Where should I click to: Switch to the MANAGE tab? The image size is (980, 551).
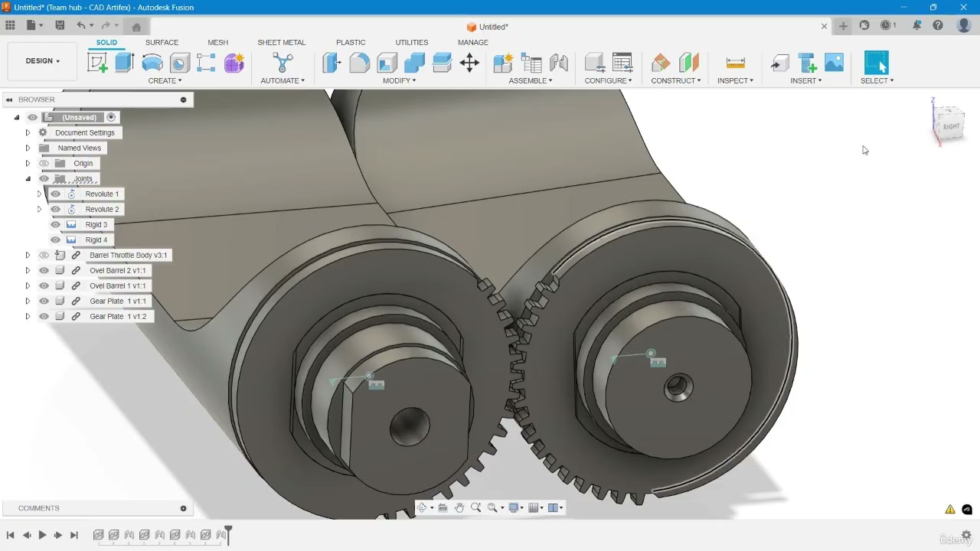tap(473, 42)
